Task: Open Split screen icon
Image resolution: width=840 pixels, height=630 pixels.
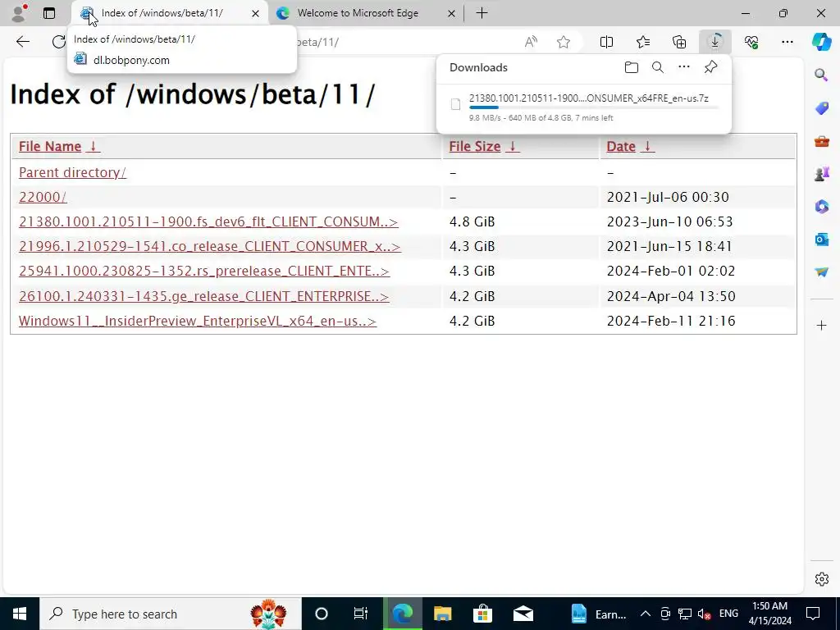Action: [x=606, y=42]
